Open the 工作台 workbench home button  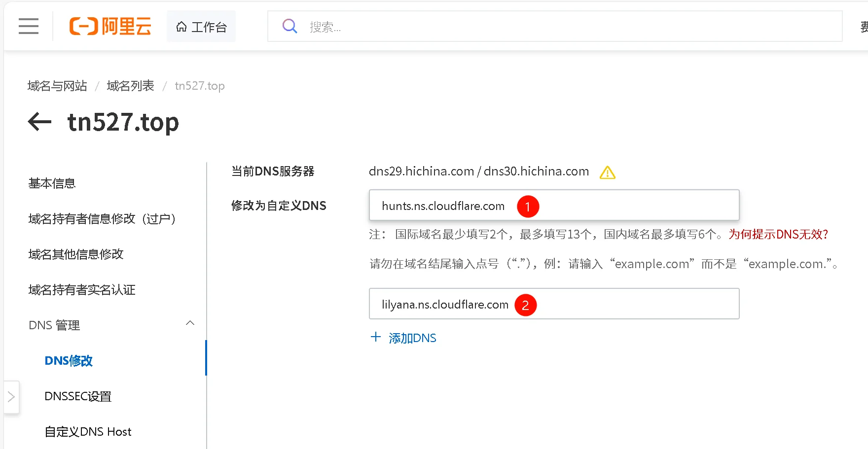(x=201, y=27)
